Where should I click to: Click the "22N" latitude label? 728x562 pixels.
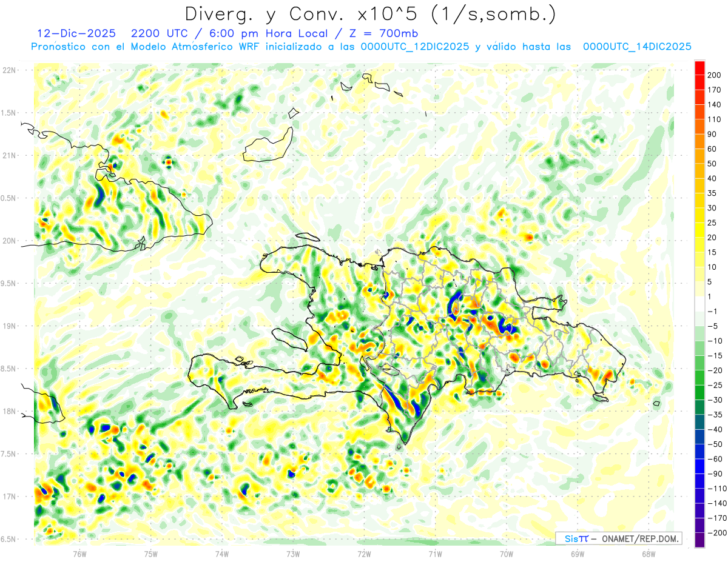[x=9, y=70]
